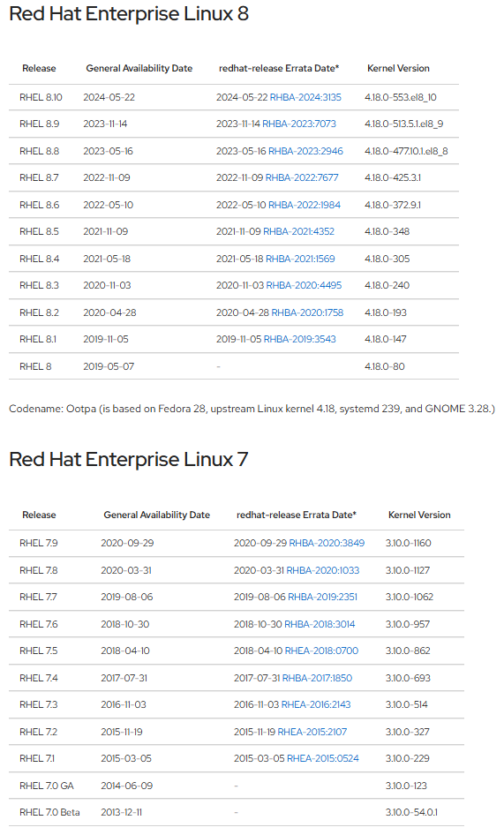Open the RHBA-2021:1569 link

tap(300, 259)
